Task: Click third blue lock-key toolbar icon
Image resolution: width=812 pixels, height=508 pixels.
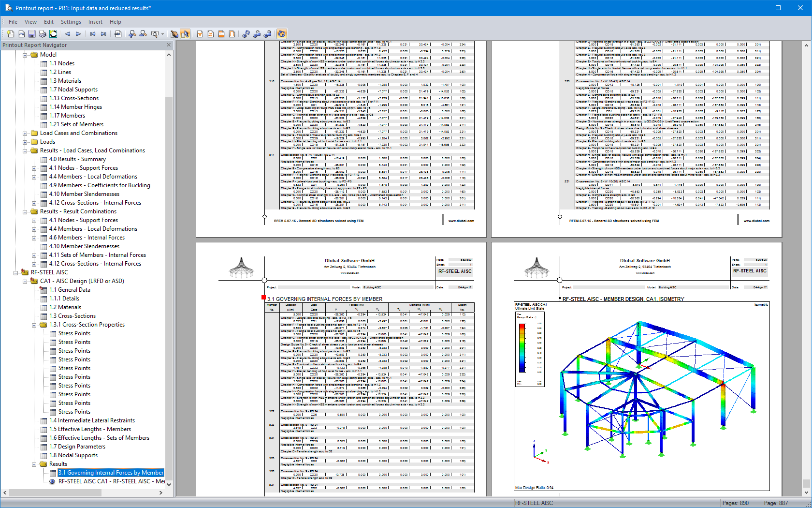Action: pos(268,34)
